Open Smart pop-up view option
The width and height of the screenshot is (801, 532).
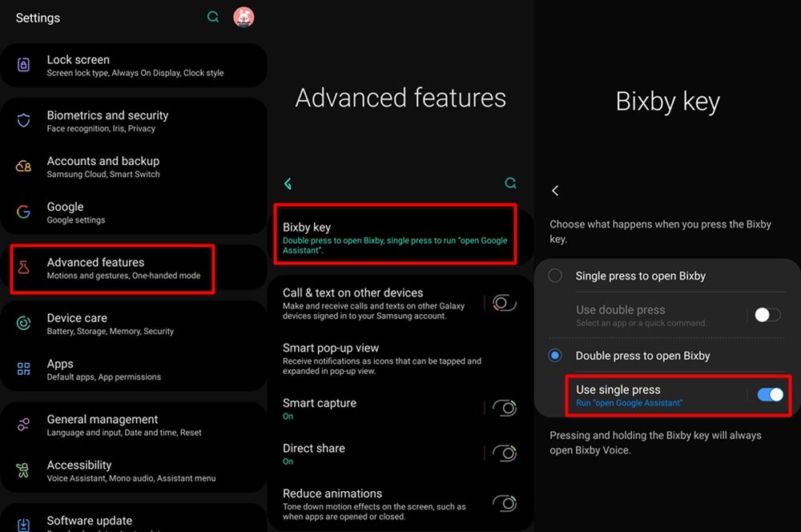[400, 359]
